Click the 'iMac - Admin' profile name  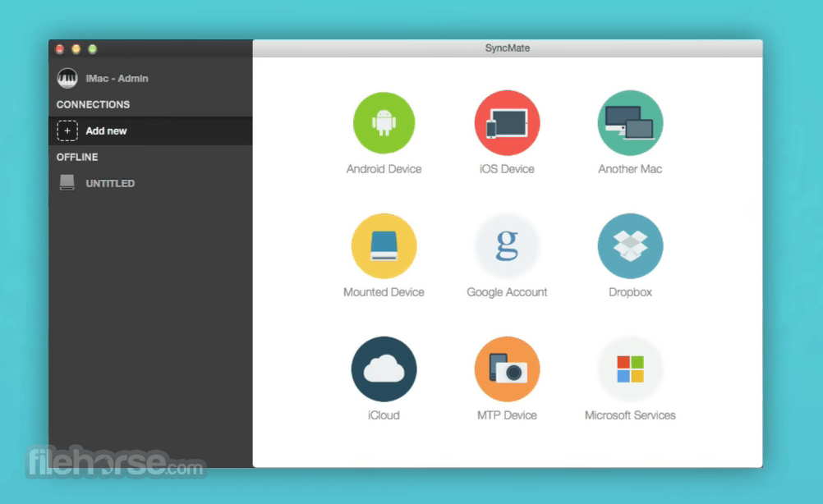(x=117, y=78)
